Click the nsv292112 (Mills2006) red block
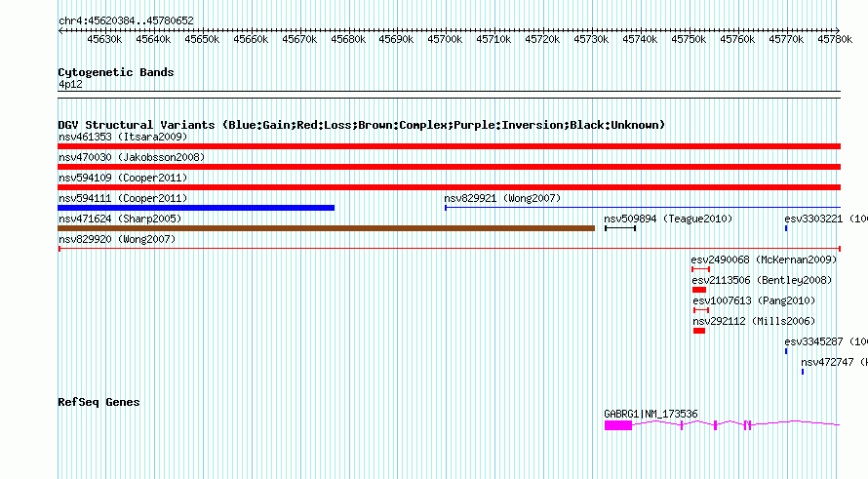 pos(699,331)
